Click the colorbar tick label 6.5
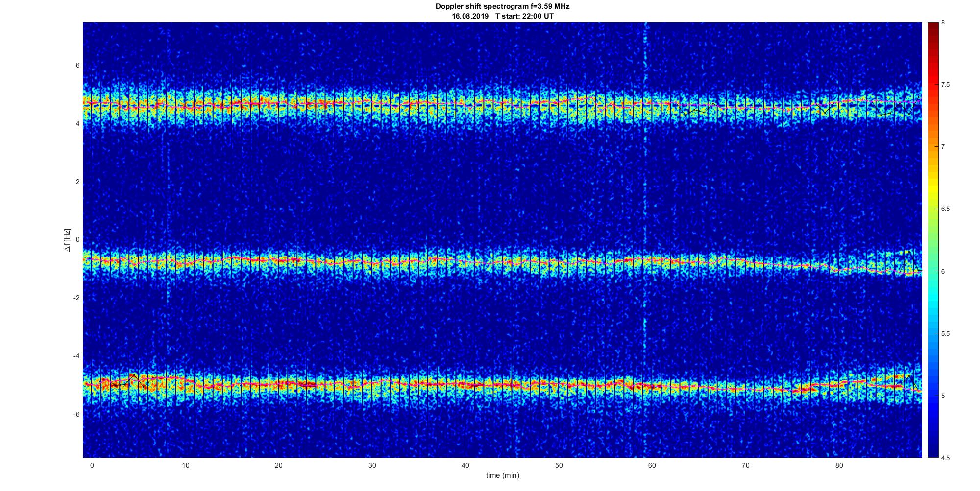The height and width of the screenshot is (491, 980). [945, 209]
